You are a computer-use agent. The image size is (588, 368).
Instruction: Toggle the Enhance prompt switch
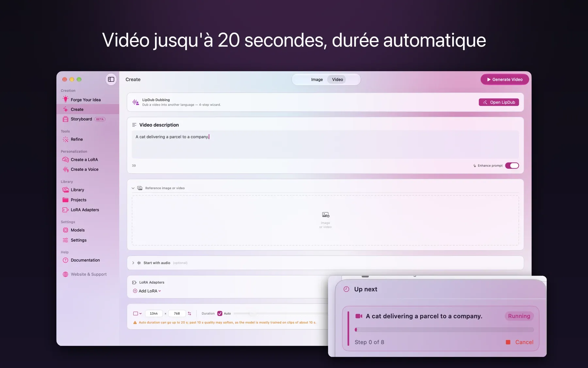[512, 166]
